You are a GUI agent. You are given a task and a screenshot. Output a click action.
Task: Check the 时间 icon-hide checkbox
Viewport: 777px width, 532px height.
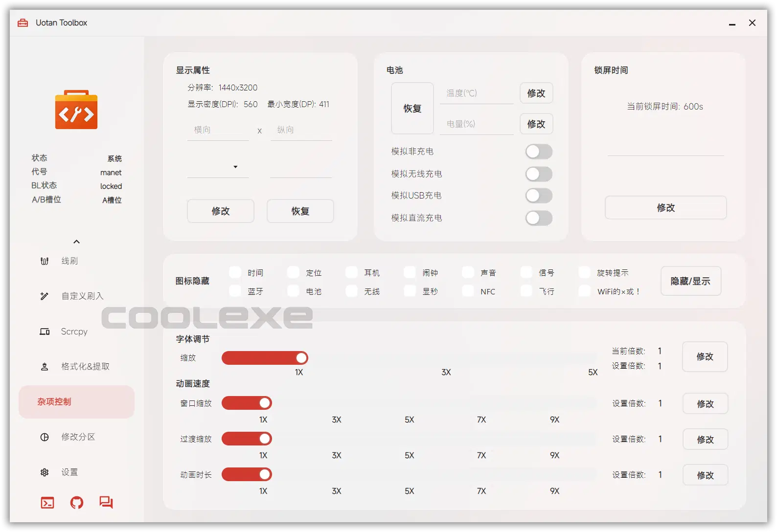click(235, 272)
